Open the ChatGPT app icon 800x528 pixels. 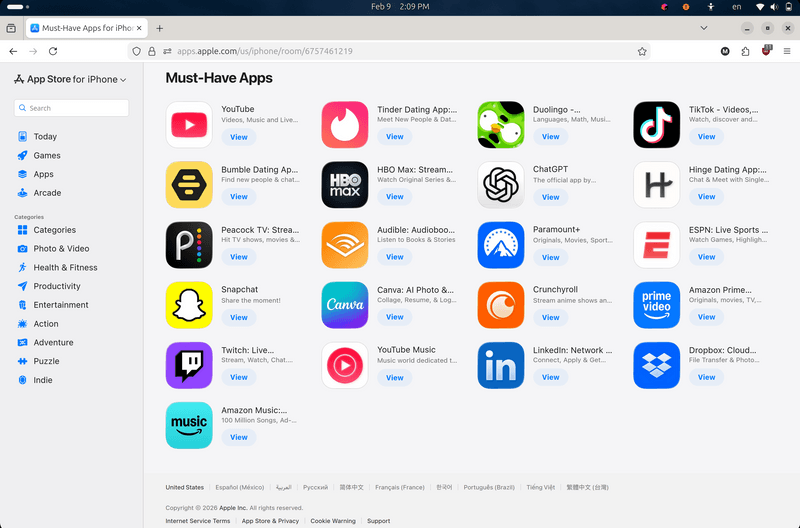click(501, 185)
